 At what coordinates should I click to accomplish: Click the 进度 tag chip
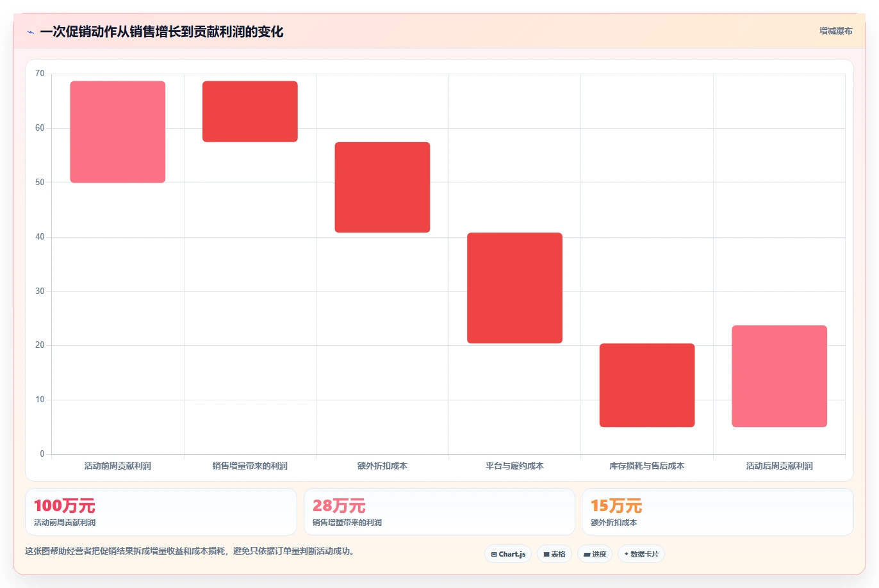point(595,554)
